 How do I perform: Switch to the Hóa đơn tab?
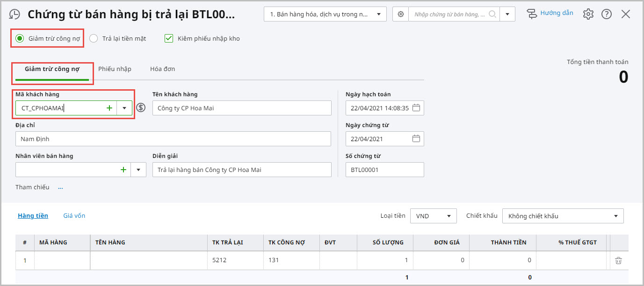tap(162, 69)
